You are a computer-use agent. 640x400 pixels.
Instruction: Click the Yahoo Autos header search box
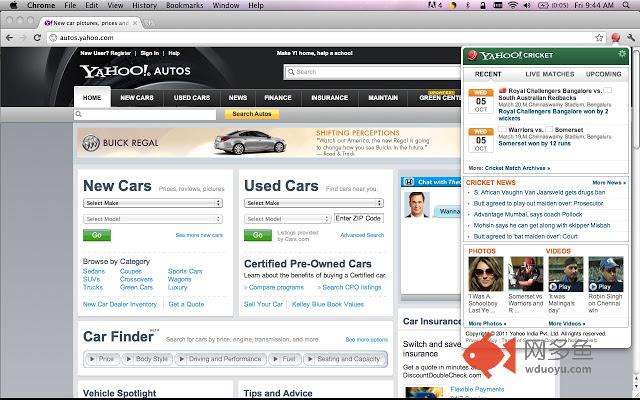point(373,72)
